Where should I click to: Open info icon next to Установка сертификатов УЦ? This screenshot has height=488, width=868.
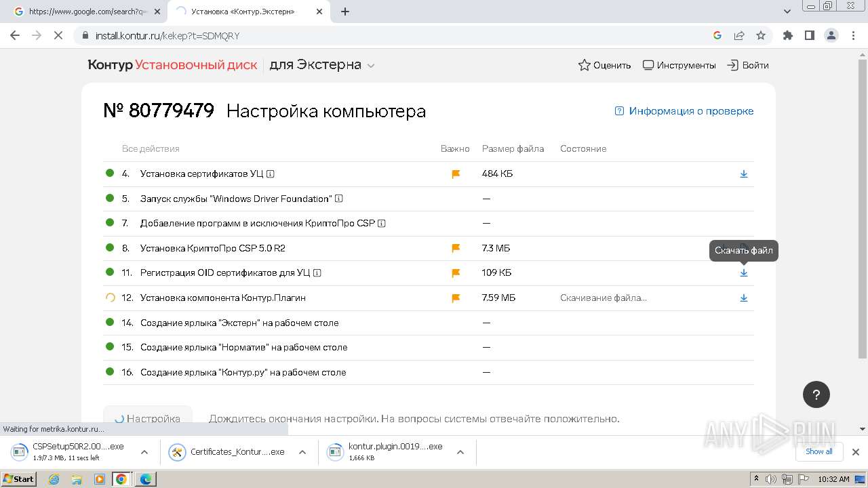pyautogui.click(x=271, y=174)
